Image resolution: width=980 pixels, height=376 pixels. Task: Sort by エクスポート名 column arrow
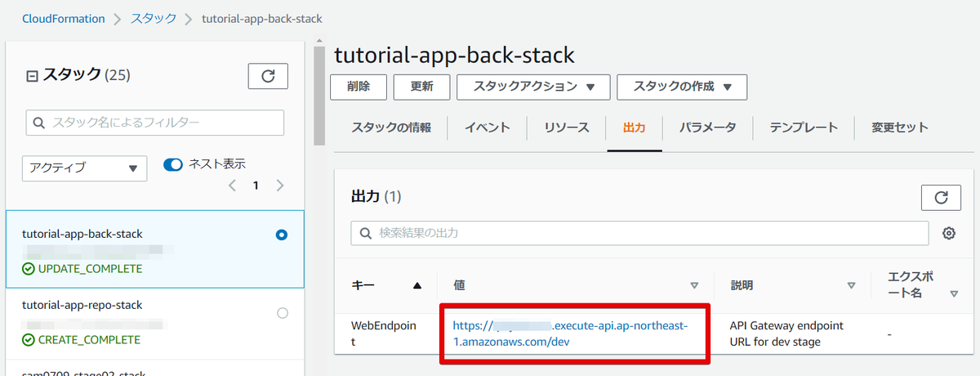tap(953, 294)
